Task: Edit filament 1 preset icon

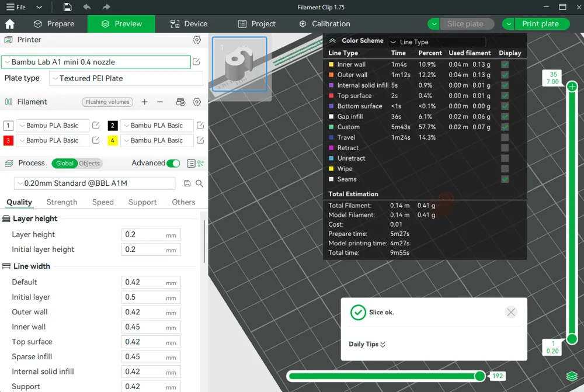Action: (x=96, y=125)
